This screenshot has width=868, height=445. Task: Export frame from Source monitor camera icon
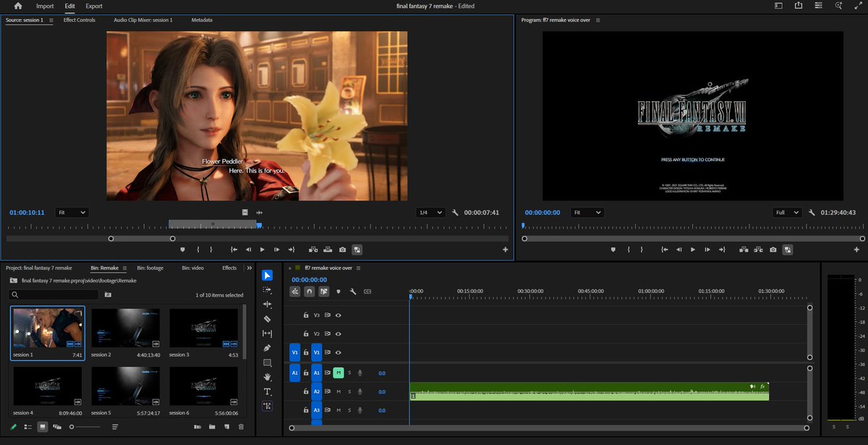tap(342, 250)
